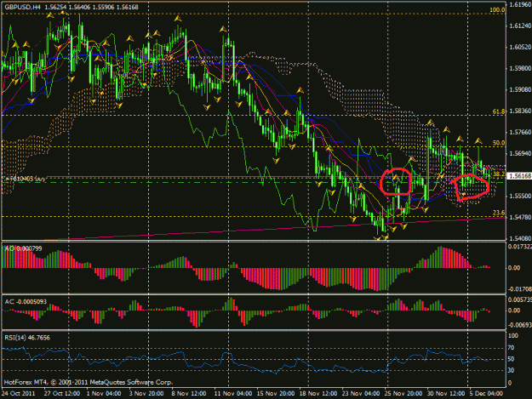Screen dimensions: 532x399
Task: Click price axis value 1.54780
Action: click(520, 217)
